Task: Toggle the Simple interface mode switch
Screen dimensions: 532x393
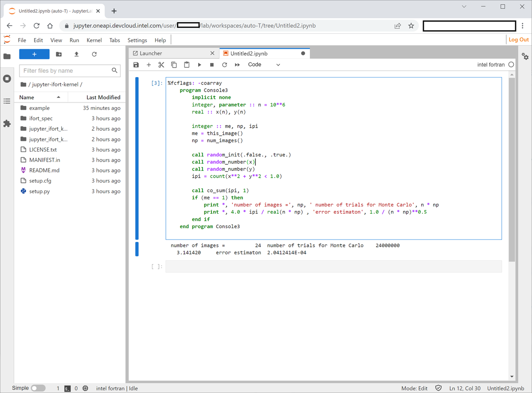Action: [x=38, y=388]
